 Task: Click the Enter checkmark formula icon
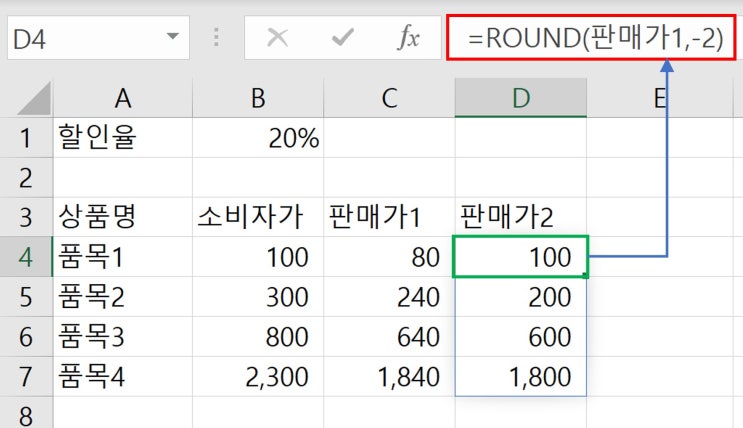tap(343, 37)
